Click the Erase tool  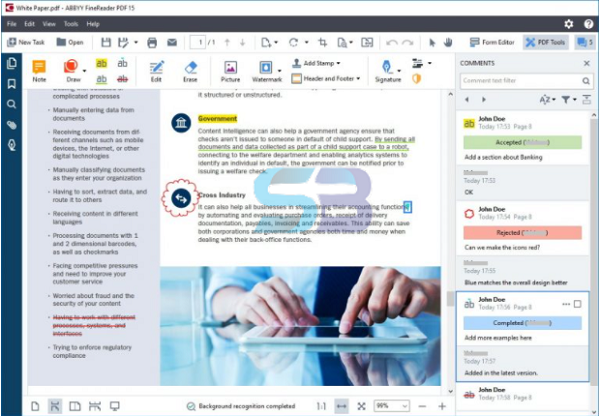[190, 68]
